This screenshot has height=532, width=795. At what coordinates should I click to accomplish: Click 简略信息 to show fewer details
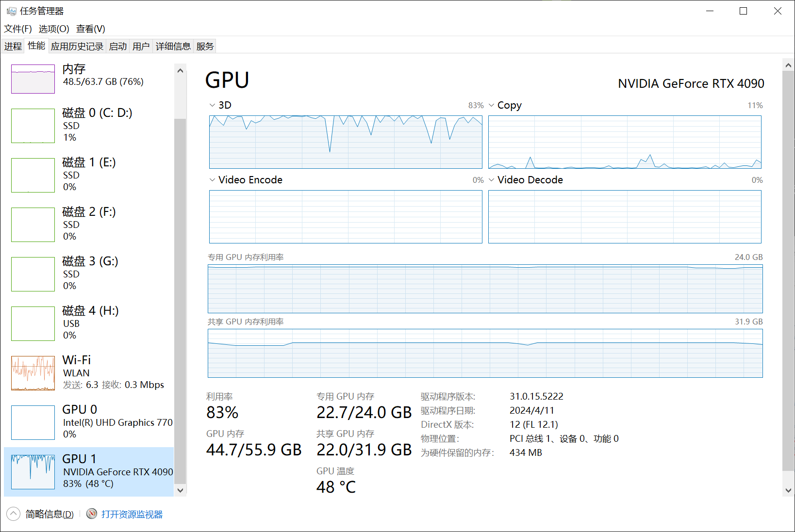(50, 514)
